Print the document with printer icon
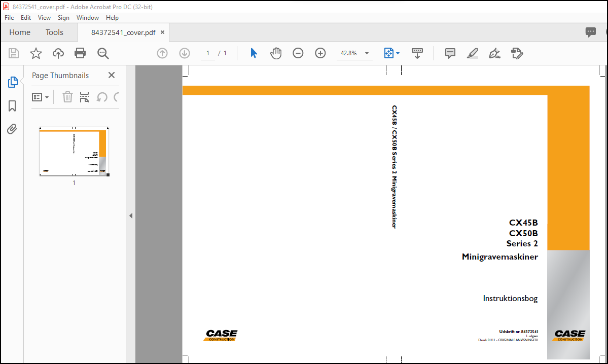Viewport: 608px width, 364px height. tap(80, 53)
